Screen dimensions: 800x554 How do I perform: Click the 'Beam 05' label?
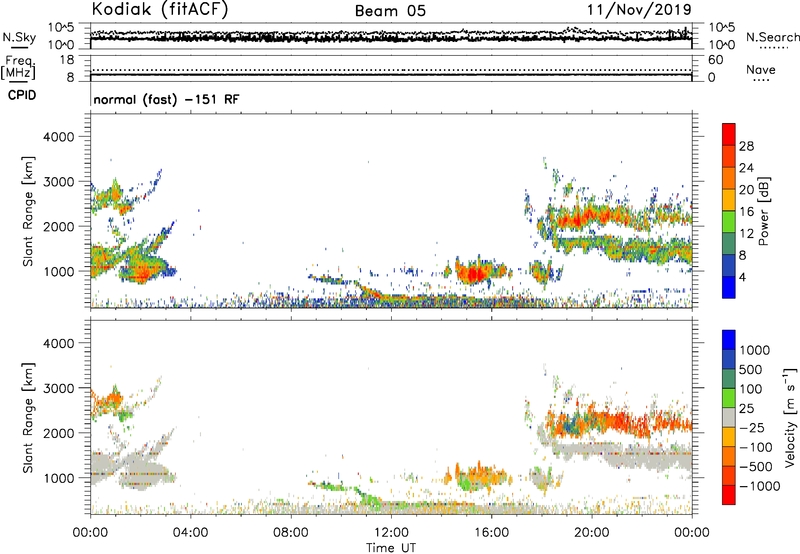tap(390, 11)
